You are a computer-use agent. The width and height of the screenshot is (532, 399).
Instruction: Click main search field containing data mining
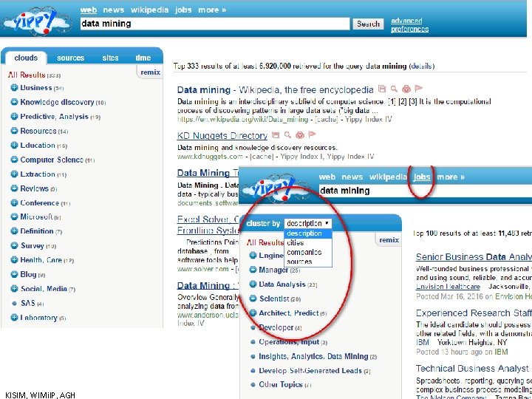(215, 24)
